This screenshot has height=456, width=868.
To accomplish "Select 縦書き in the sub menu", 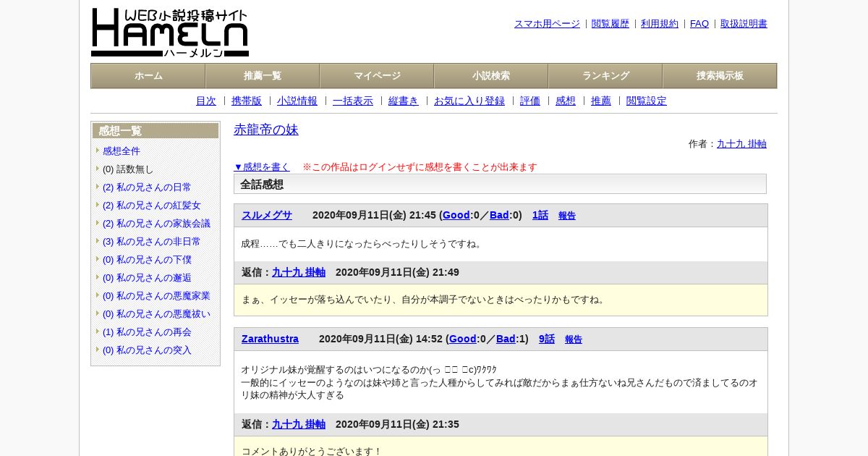I will [404, 101].
